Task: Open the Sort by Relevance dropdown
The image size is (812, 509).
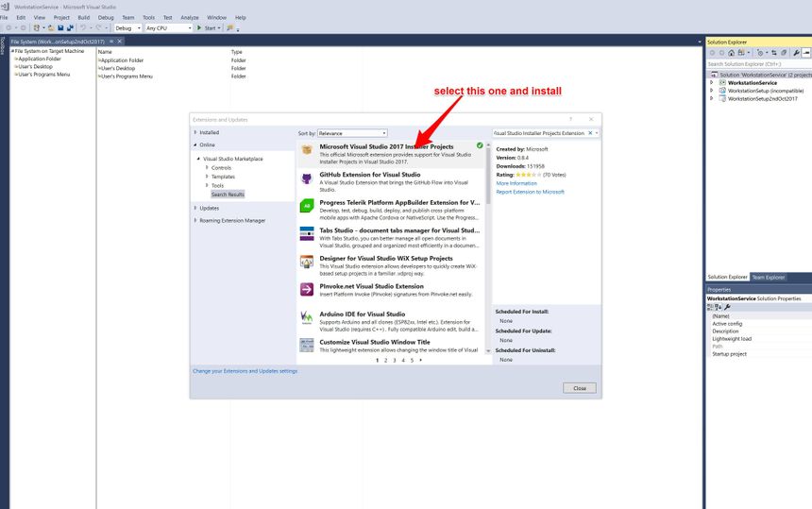Action: coord(352,133)
